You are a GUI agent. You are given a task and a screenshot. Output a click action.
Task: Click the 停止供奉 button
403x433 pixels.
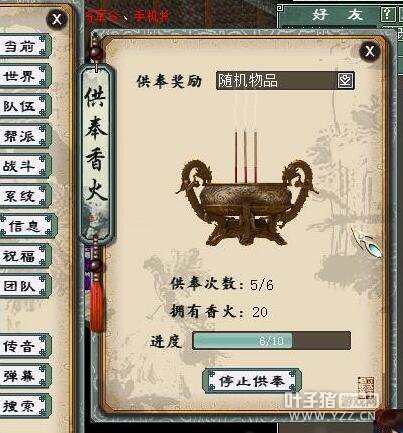coord(252,381)
